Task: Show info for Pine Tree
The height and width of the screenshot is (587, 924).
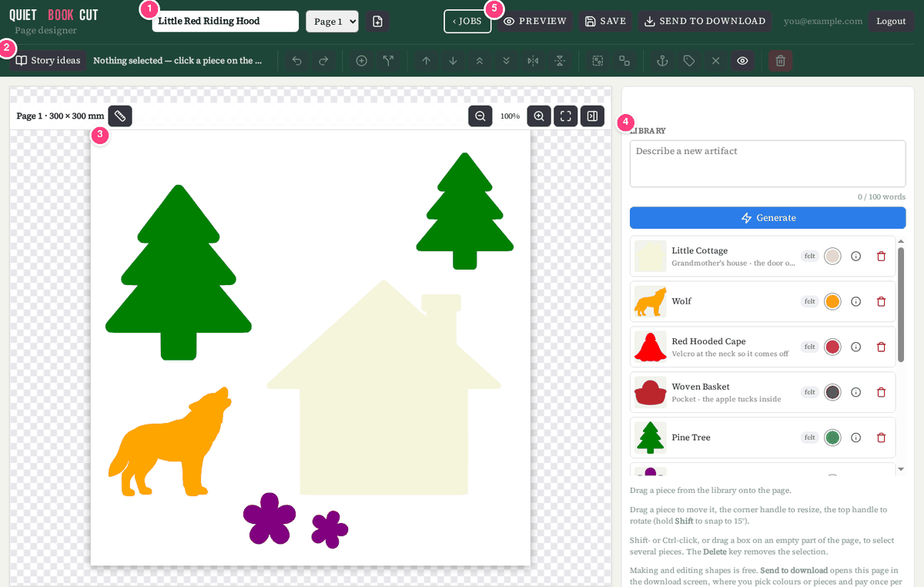Action: [x=855, y=438]
